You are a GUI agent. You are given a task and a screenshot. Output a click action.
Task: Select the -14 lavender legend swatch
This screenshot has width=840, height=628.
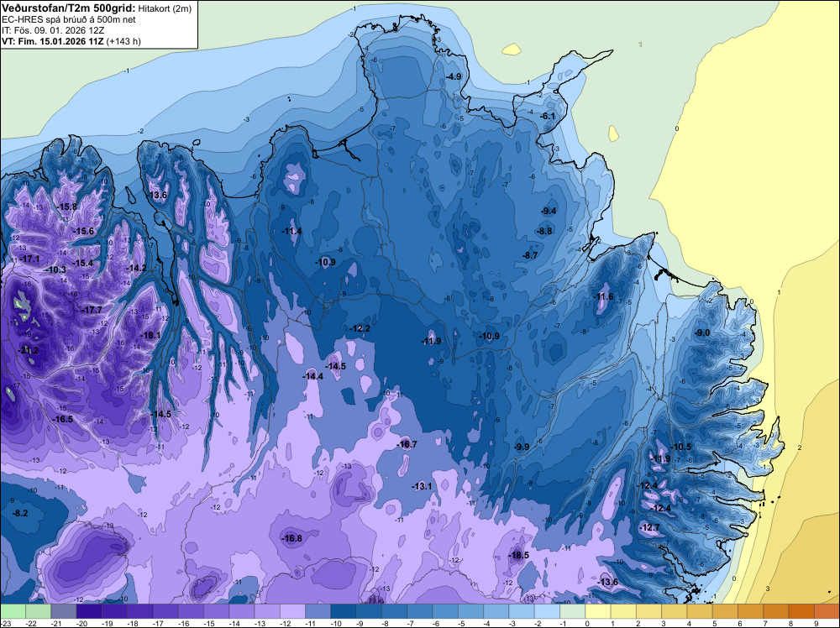tap(242, 611)
